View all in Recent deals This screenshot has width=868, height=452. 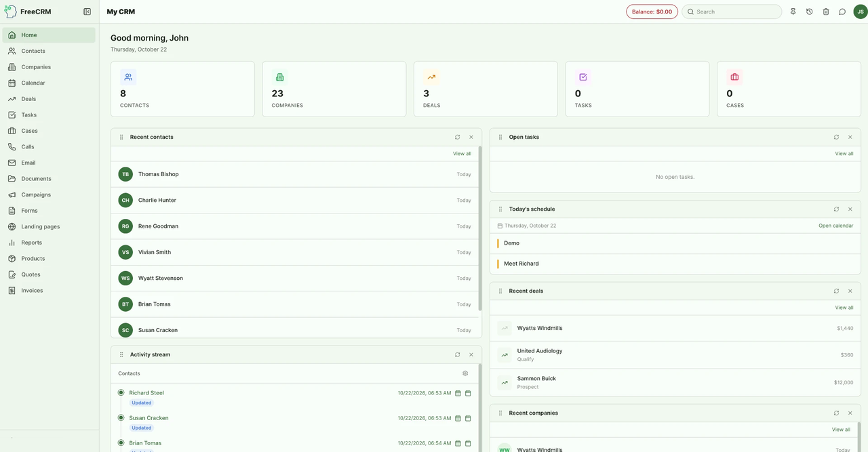click(x=844, y=308)
